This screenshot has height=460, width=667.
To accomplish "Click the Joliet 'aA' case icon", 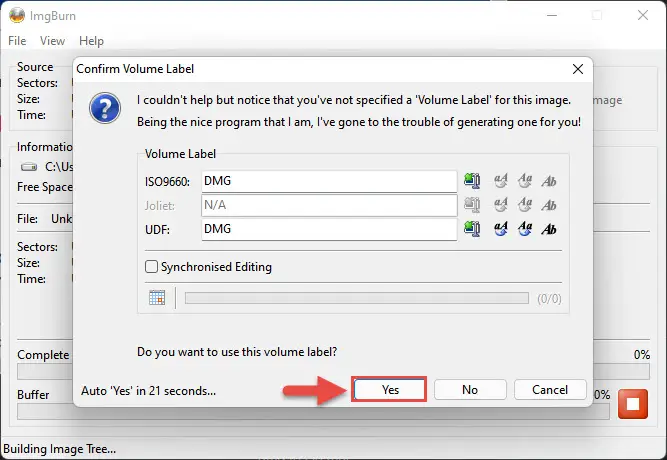I will (x=501, y=205).
